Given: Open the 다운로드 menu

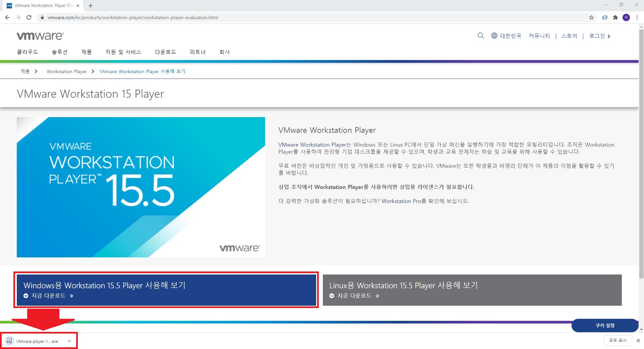Looking at the screenshot, I should [x=165, y=52].
